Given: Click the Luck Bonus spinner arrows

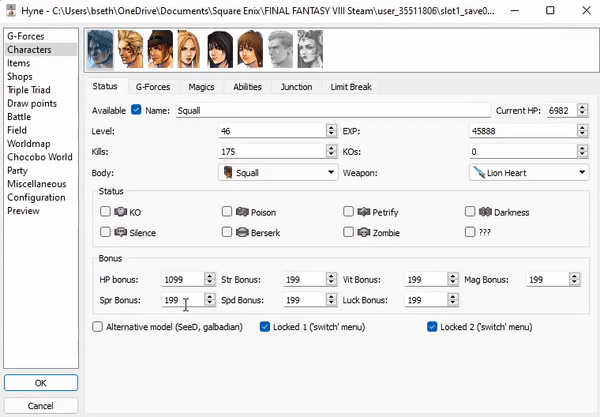Looking at the screenshot, I should click(453, 299).
